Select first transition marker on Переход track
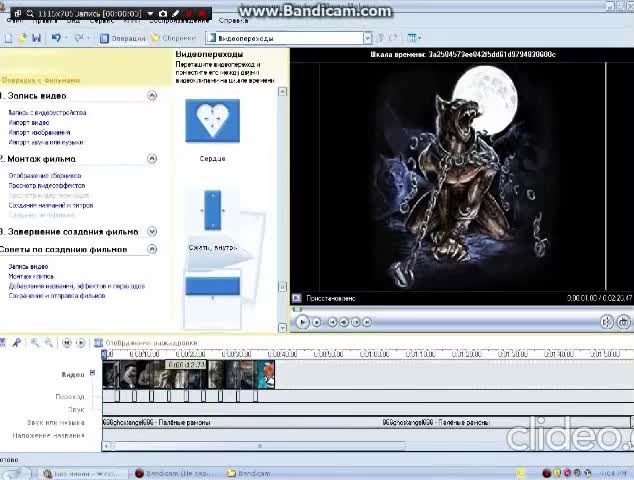This screenshot has width=634, height=480. coord(117,396)
